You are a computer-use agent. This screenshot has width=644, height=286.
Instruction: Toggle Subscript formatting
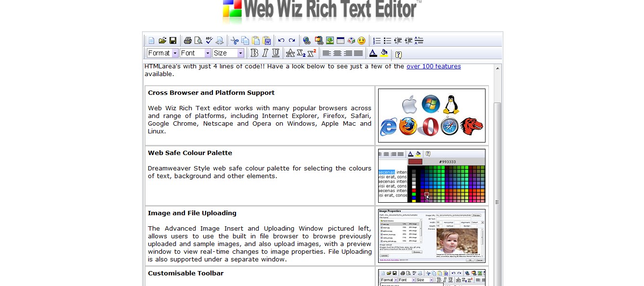[301, 53]
